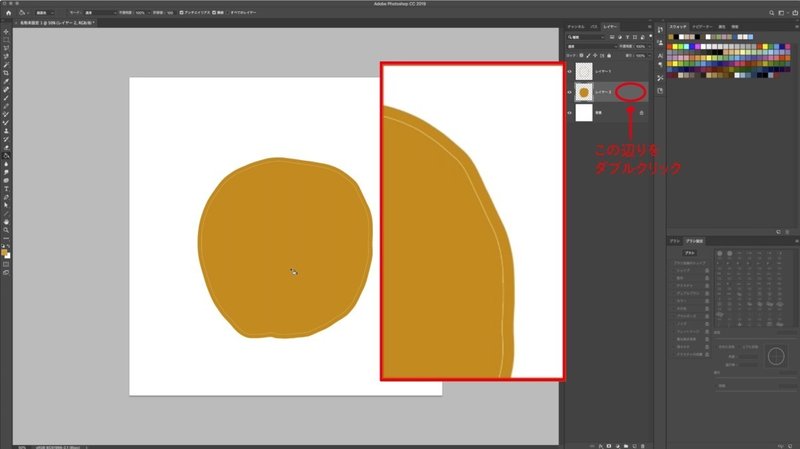
Task: Click the foreground color swatch in toolbar
Action: 4,252
